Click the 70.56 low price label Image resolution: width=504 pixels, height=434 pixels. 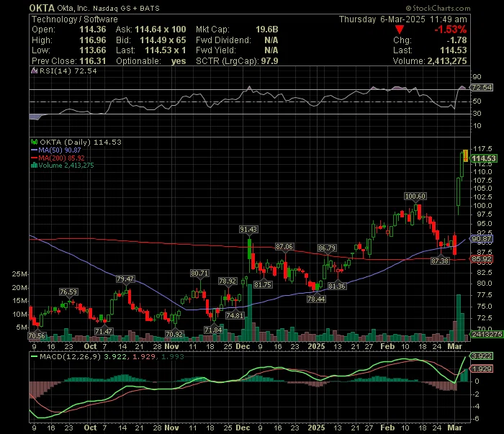click(37, 336)
